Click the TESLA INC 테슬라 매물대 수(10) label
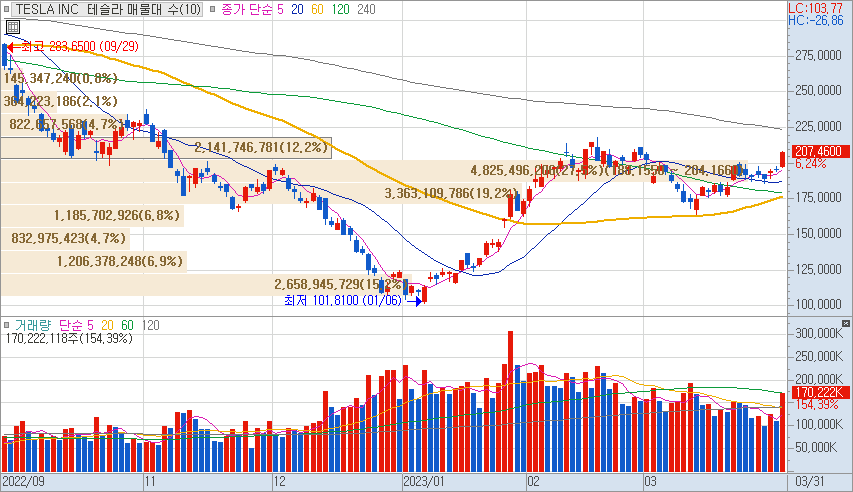Screen dimensions: 853x492 tap(108, 9)
